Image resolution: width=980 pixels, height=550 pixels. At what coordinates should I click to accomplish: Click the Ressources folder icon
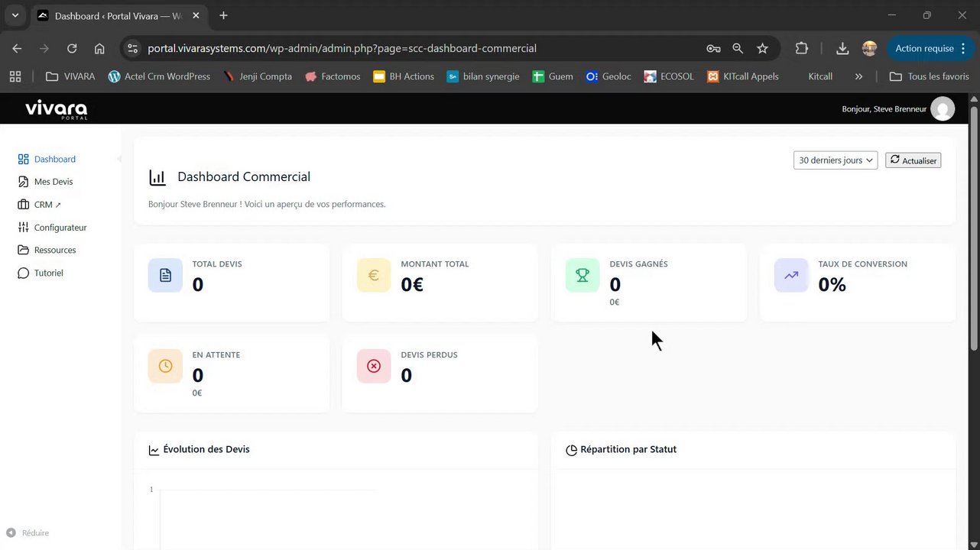click(23, 251)
